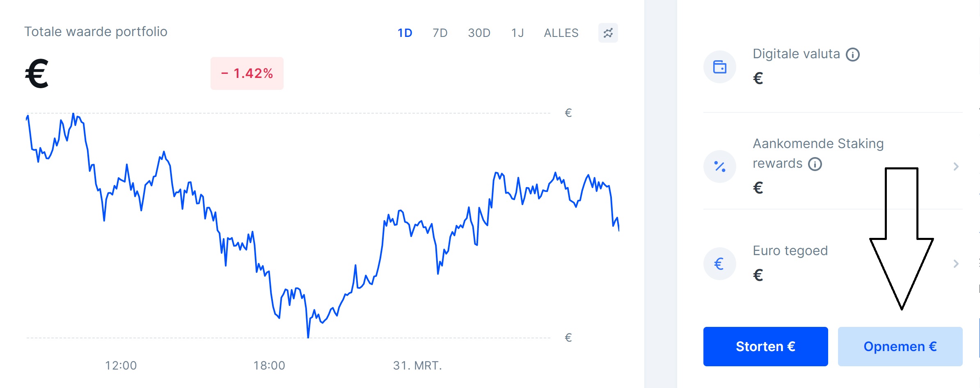Open the 1J yearly view

click(517, 33)
